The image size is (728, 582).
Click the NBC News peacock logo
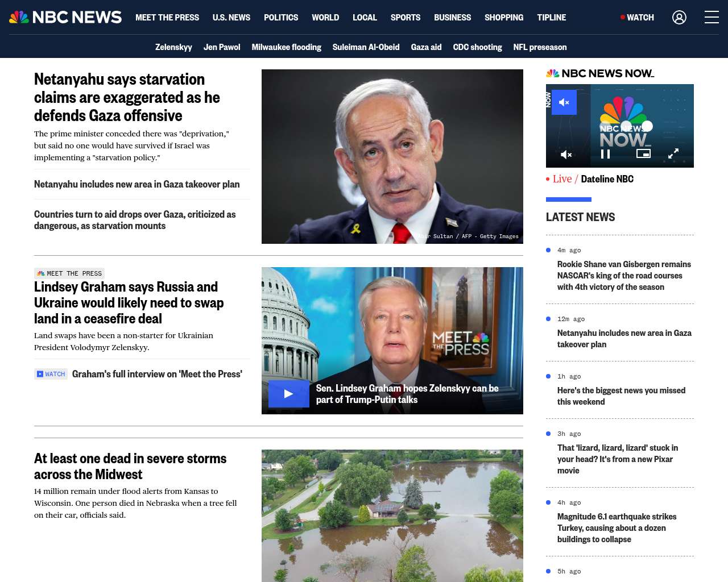[x=65, y=17]
